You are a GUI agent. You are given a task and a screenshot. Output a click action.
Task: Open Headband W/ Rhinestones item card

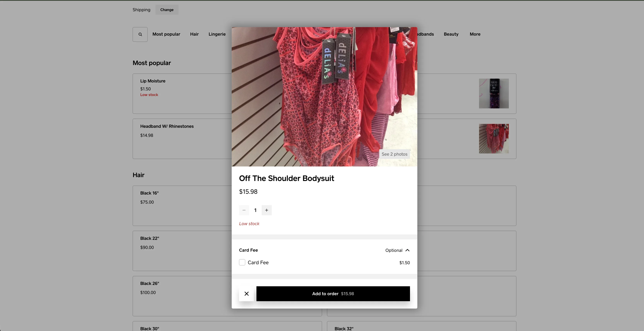[182, 139]
